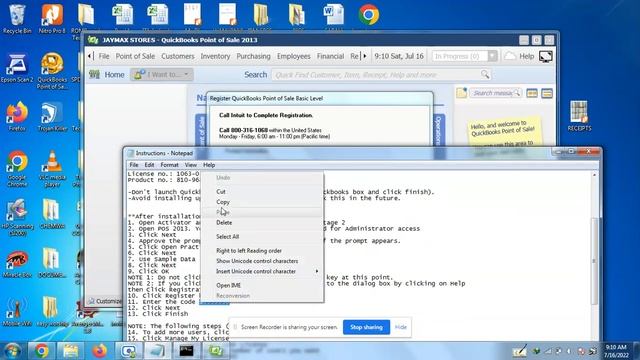Launch Nitro Pro 8 from the desktop
Screen dimensions: 640x360
pos(52,19)
